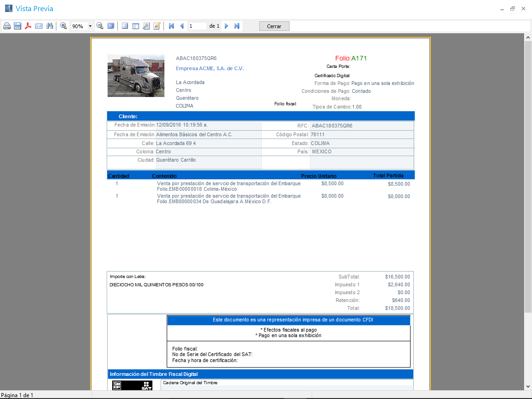Zoom out with the magnifier minus icon
The height and width of the screenshot is (399, 532).
point(100,26)
